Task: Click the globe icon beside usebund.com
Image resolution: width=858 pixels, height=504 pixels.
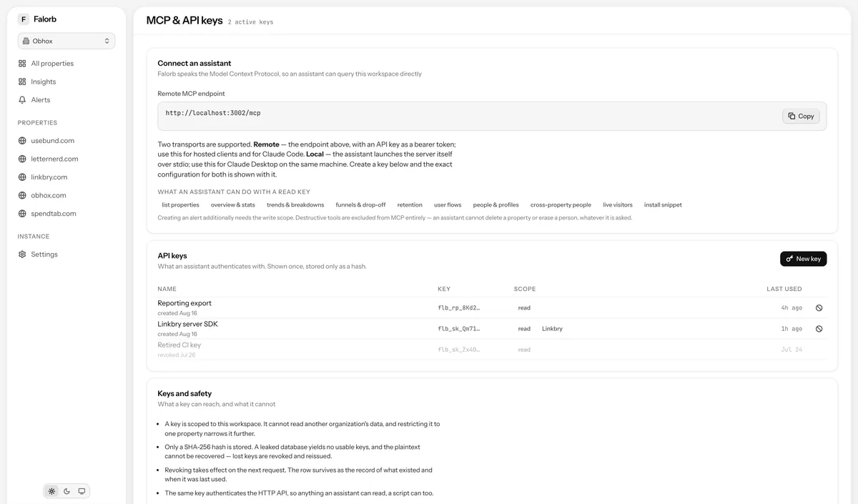Action: (22, 141)
